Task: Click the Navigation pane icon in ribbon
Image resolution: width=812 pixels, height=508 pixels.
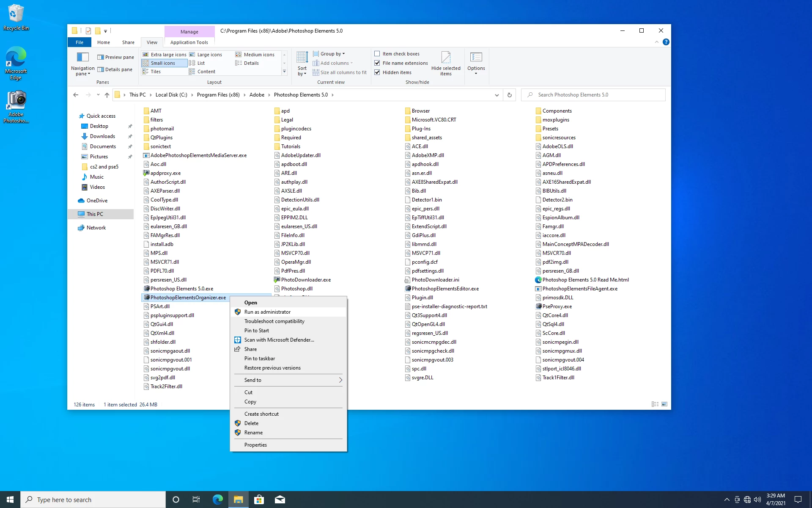Action: coord(82,58)
